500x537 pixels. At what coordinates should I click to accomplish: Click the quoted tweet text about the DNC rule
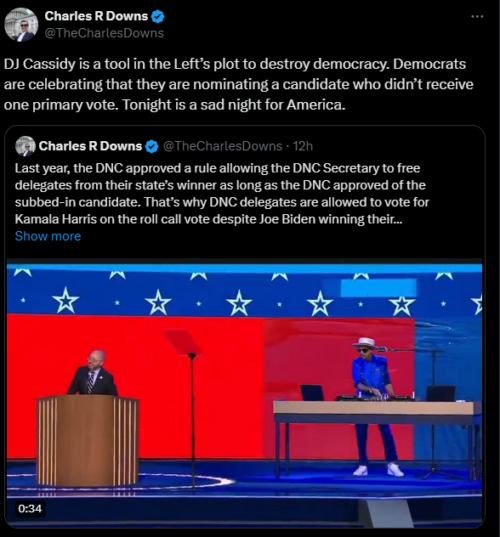[222, 193]
